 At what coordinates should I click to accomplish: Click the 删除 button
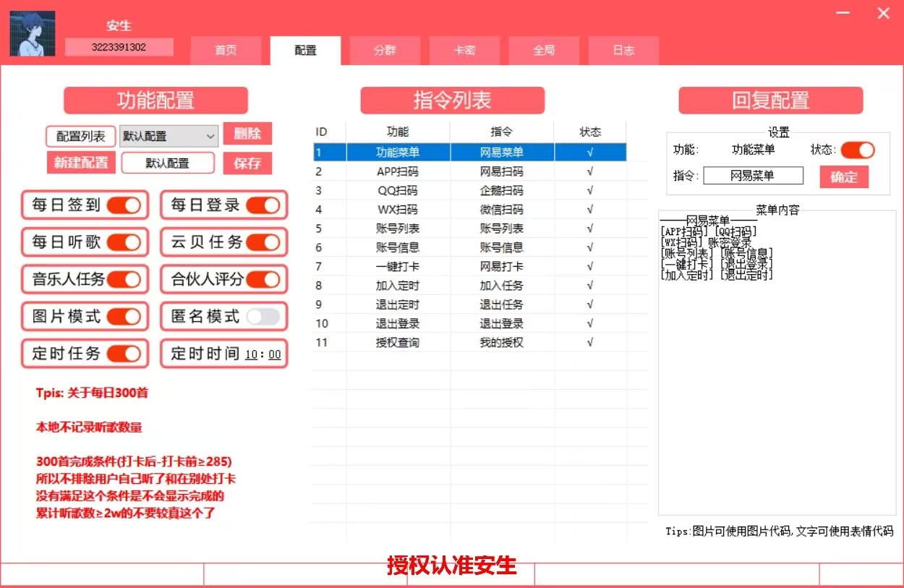click(247, 134)
